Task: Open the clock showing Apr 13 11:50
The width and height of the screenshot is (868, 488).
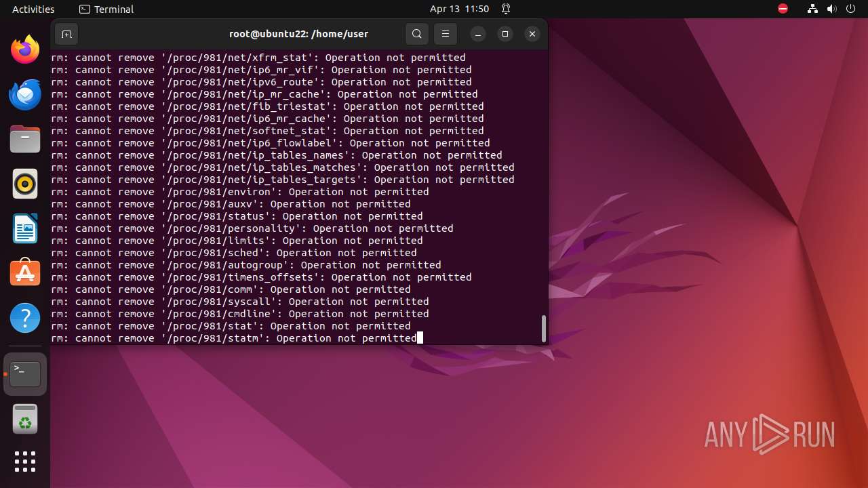Action: coord(459,9)
